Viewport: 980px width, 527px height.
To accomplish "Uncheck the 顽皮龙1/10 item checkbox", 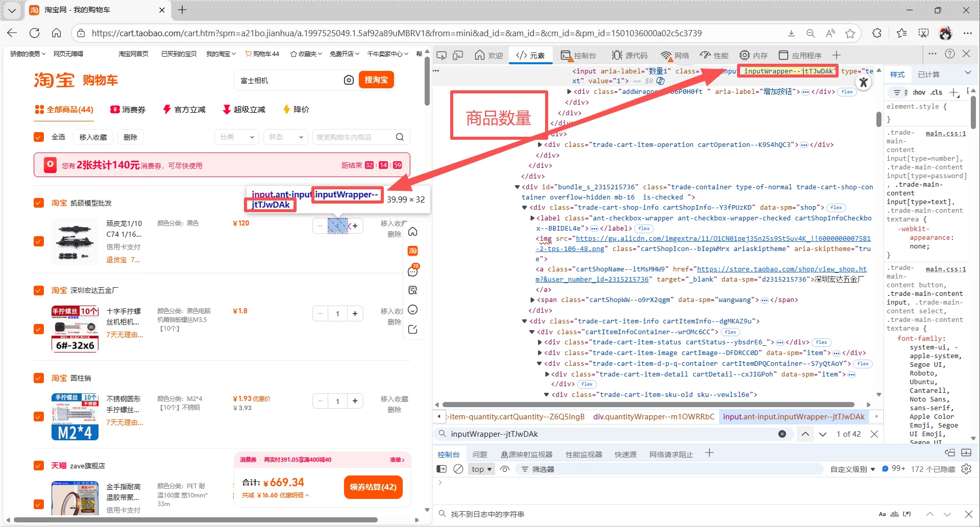I will (39, 241).
